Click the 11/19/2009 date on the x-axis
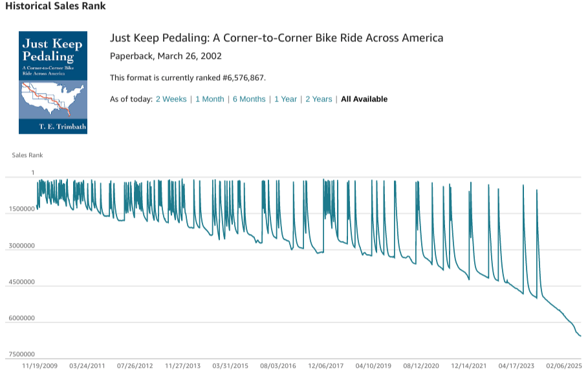 click(40, 366)
